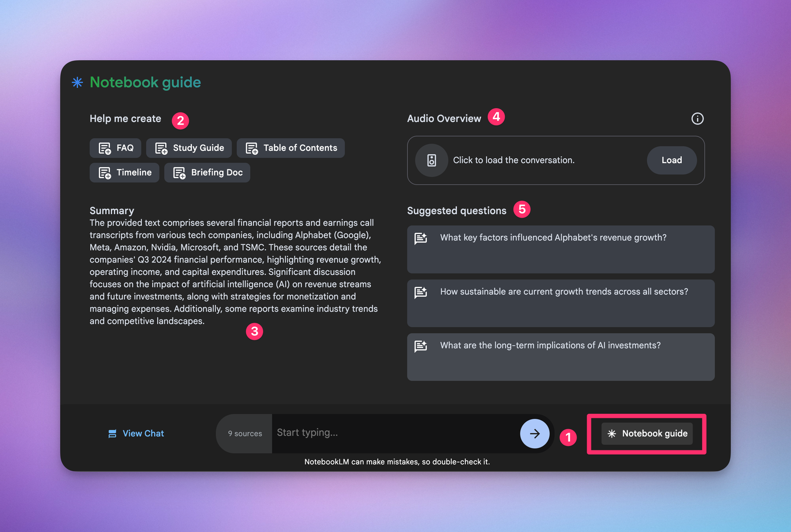Open the Notebook guide panel
This screenshot has width=791, height=532.
click(x=646, y=434)
